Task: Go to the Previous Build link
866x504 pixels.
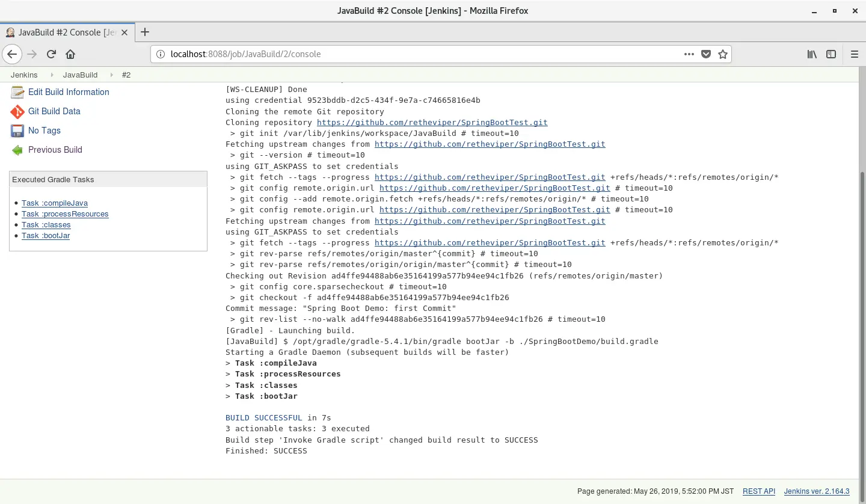Action: (x=55, y=150)
